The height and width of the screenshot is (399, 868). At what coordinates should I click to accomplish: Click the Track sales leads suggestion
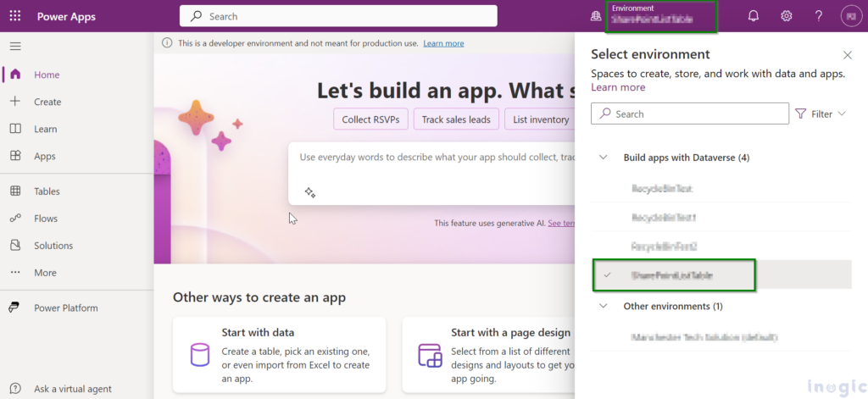pos(456,119)
